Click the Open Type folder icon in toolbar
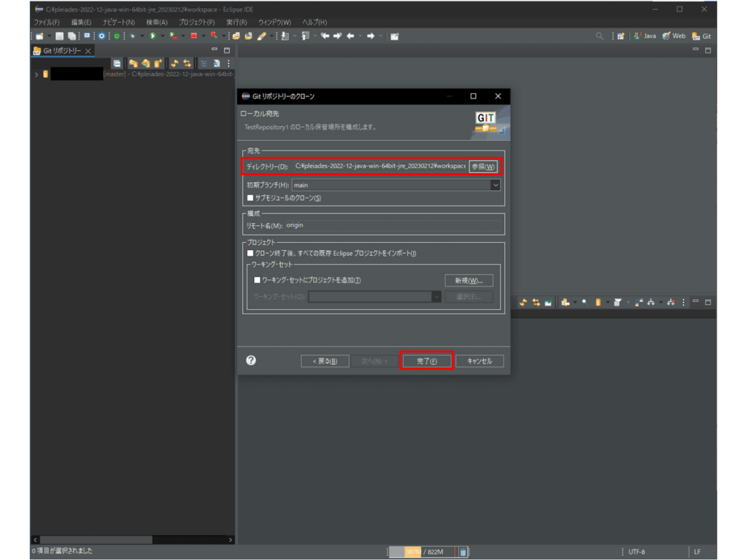The image size is (747, 560). coord(236,36)
